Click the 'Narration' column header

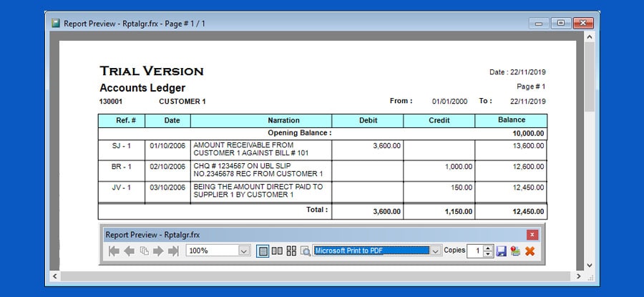(x=261, y=121)
